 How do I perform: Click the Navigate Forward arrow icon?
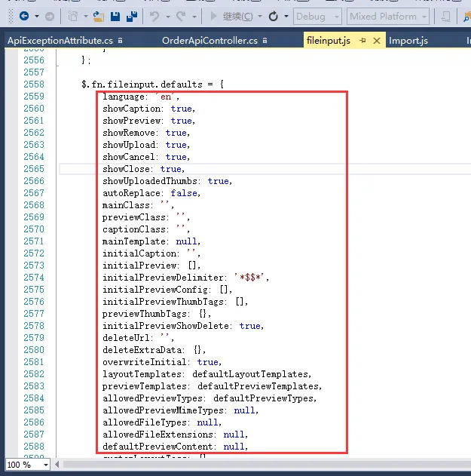click(50, 17)
